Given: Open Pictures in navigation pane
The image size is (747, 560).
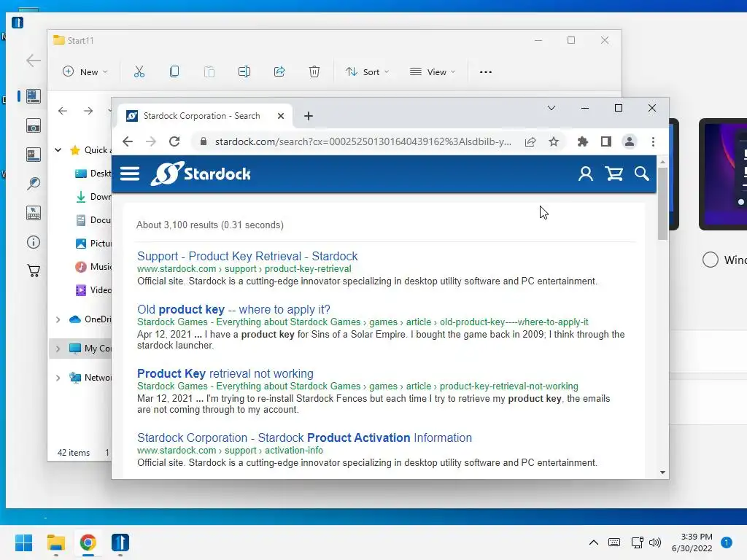Looking at the screenshot, I should pyautogui.click(x=93, y=244).
